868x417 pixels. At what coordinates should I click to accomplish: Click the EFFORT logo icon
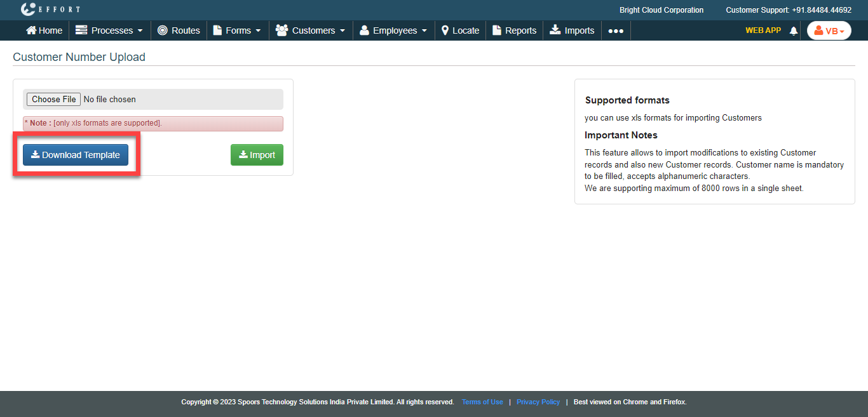pos(29,10)
